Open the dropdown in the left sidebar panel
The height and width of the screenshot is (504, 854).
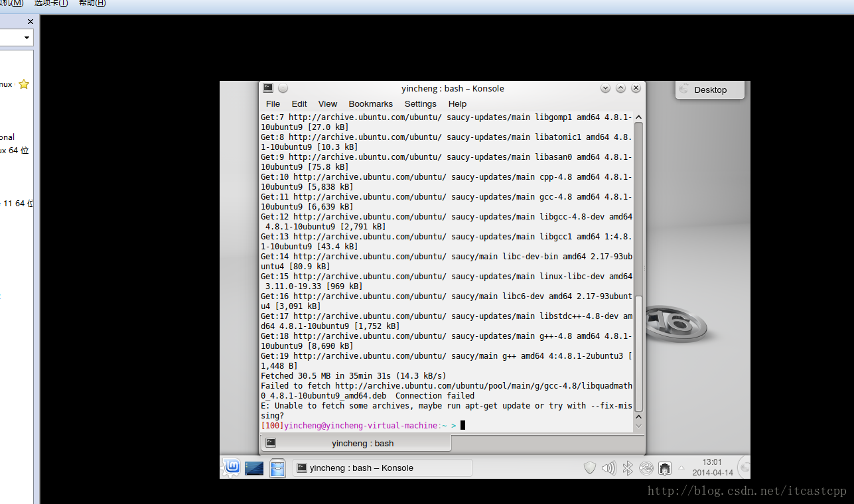27,38
